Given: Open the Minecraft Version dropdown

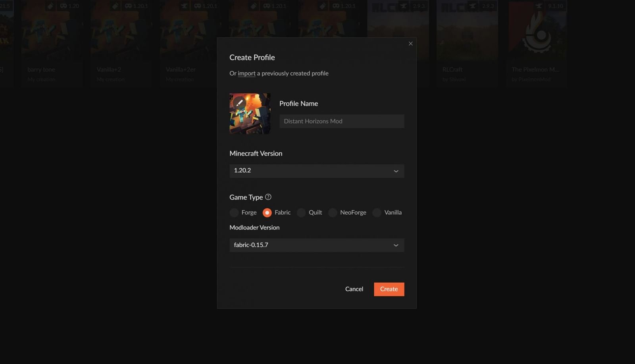Looking at the screenshot, I should pyautogui.click(x=316, y=171).
